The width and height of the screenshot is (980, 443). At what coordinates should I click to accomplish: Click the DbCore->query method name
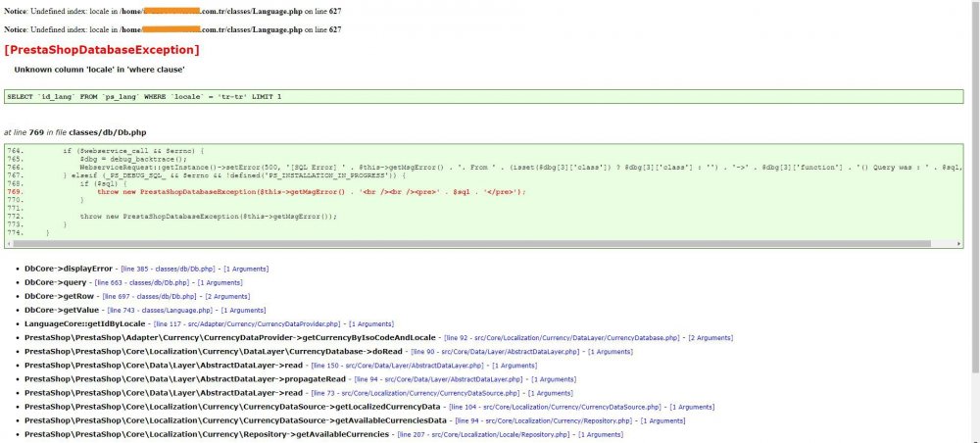point(56,282)
